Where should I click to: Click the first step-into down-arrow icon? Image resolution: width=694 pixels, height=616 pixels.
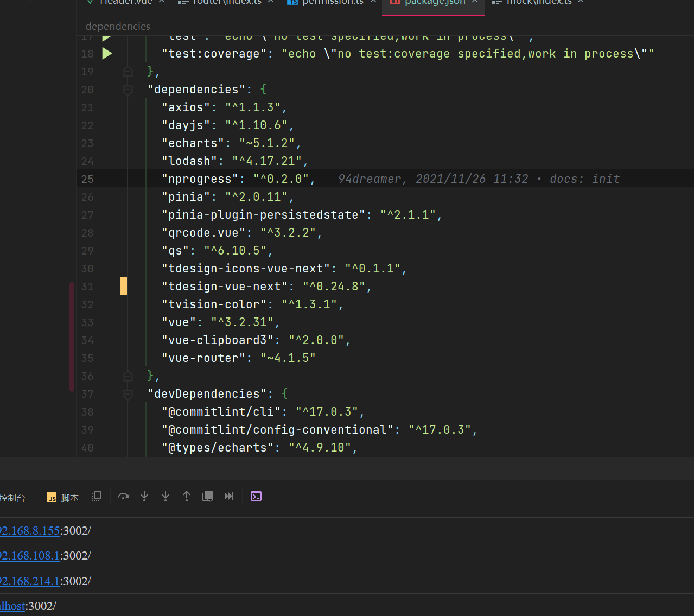pos(144,496)
